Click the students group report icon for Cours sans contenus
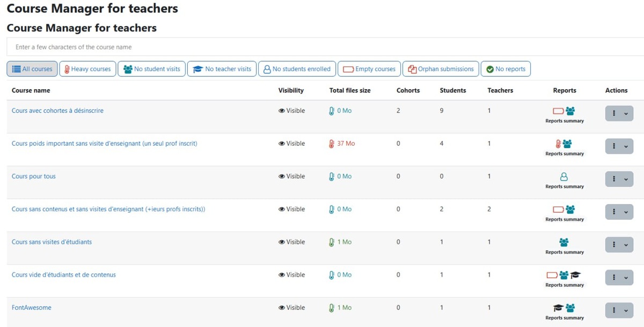Image resolution: width=644 pixels, height=327 pixels. (570, 209)
